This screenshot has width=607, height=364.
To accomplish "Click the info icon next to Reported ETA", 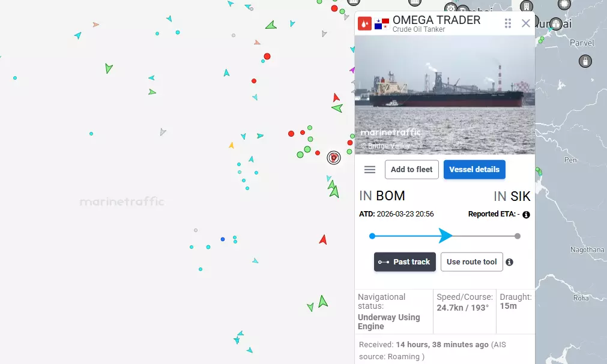I will click(x=526, y=215).
